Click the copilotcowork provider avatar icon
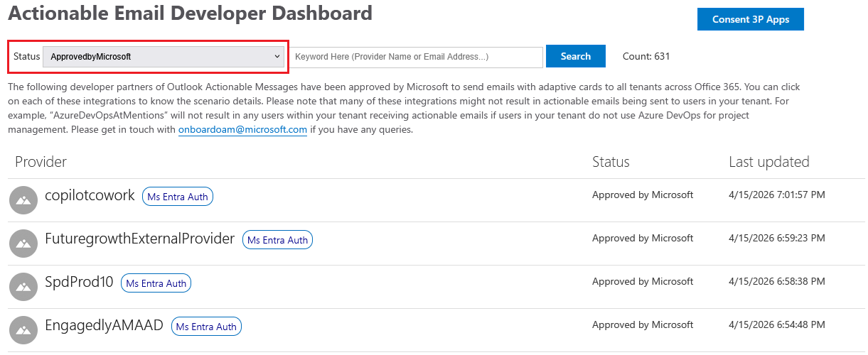Image resolution: width=868 pixels, height=355 pixels. (x=23, y=200)
